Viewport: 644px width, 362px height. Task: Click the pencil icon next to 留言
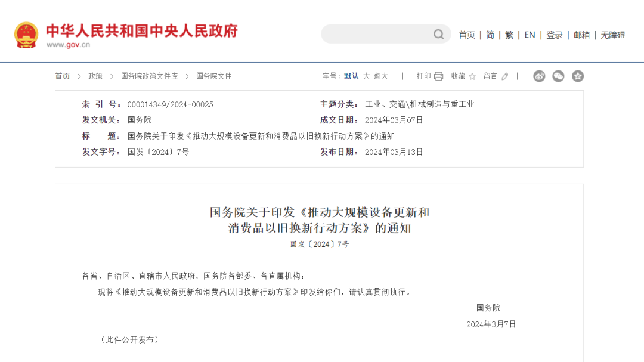tap(505, 76)
